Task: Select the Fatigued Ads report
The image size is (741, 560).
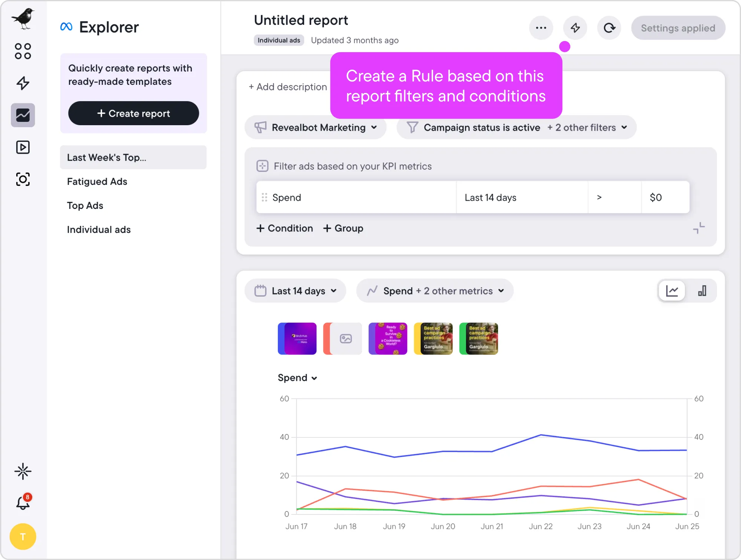Action: pyautogui.click(x=97, y=181)
